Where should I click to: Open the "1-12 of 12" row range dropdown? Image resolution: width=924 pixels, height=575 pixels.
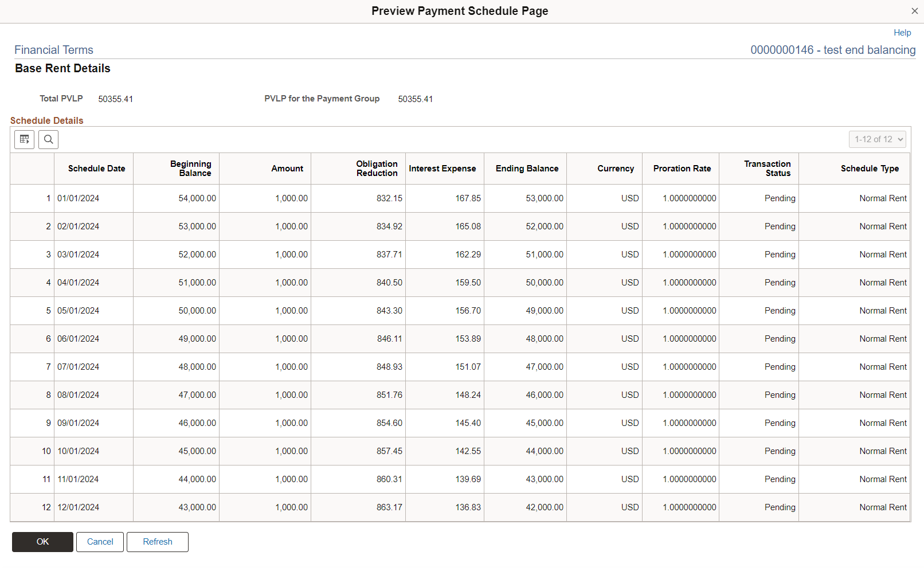tap(878, 139)
